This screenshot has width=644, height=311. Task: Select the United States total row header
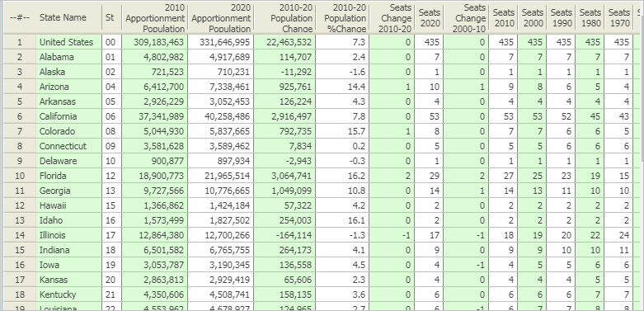pos(20,42)
